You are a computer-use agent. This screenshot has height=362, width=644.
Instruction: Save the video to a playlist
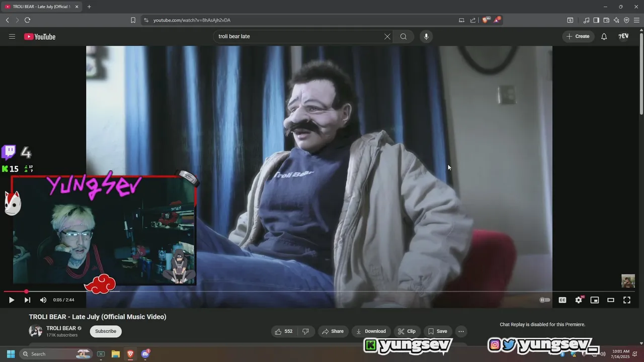[437, 331]
